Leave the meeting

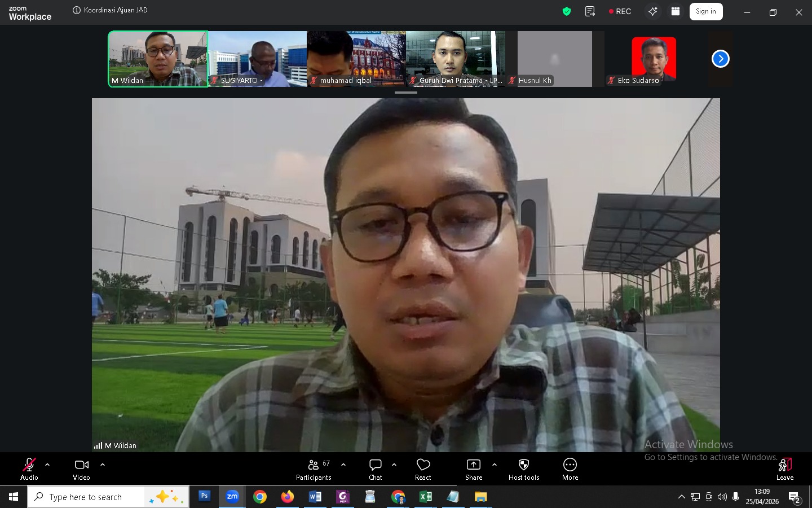785,468
